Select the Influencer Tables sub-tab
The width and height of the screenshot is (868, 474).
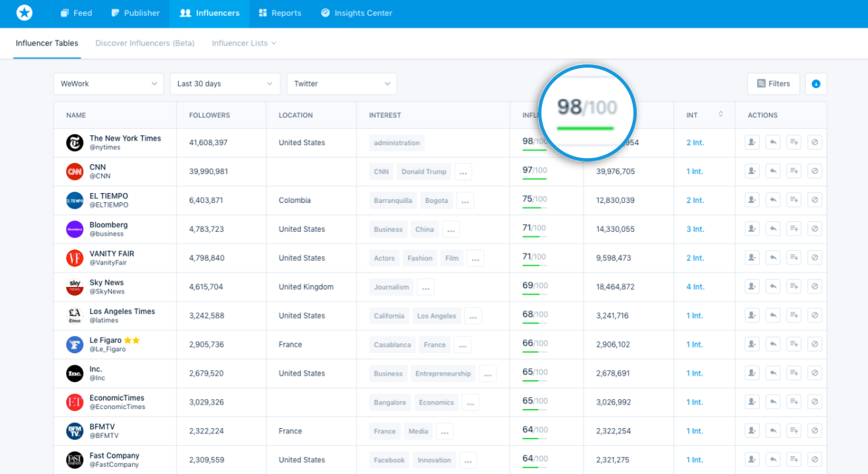pos(47,43)
